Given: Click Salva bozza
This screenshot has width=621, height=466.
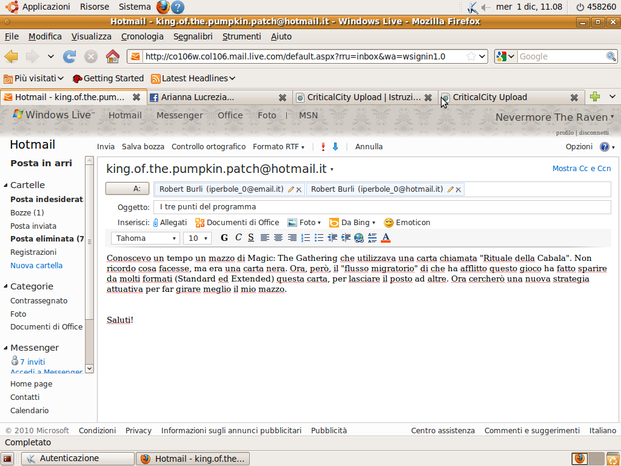Looking at the screenshot, I should [x=143, y=147].
